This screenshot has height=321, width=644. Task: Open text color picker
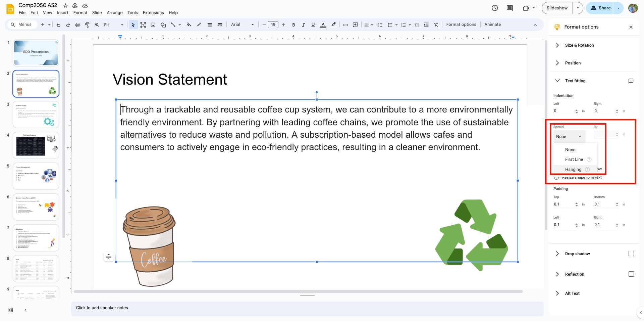(x=323, y=25)
